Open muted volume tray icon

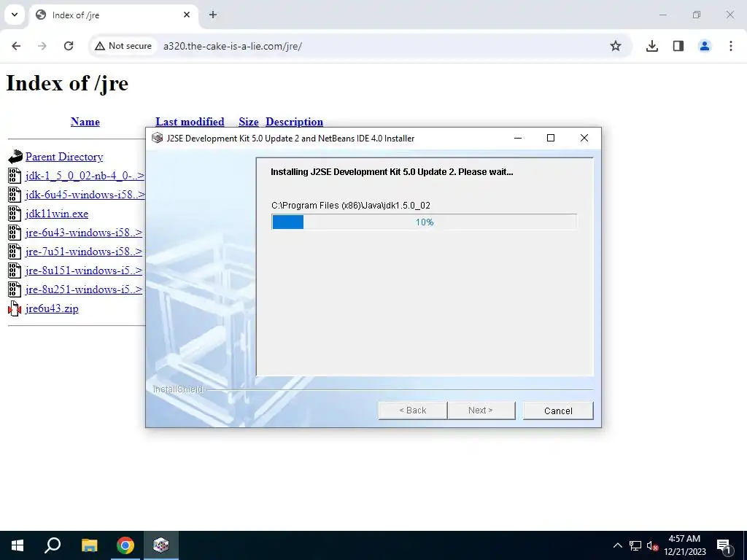point(652,545)
